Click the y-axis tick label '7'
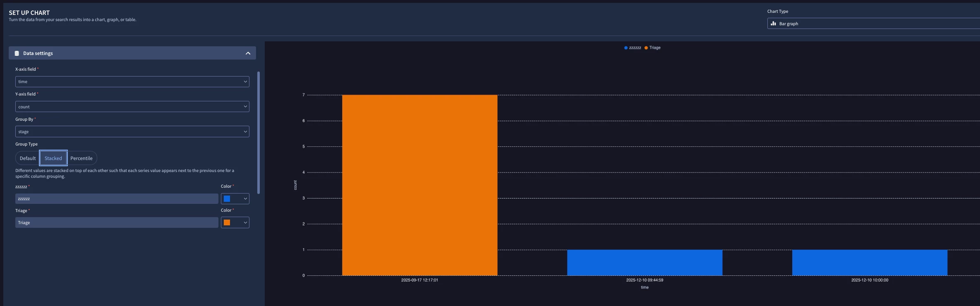 pyautogui.click(x=304, y=95)
